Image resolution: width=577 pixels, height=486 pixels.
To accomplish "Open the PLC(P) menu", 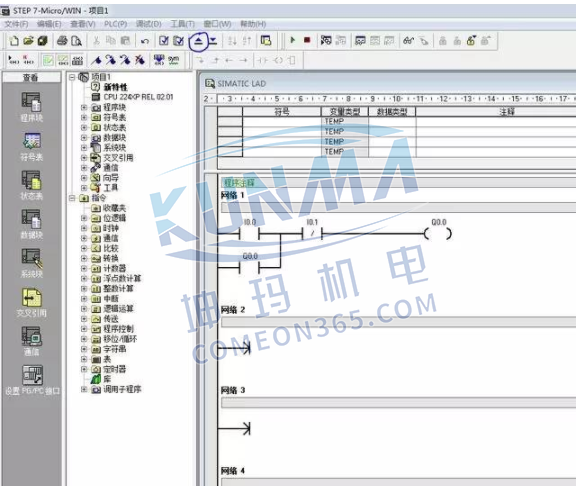I will [116, 24].
